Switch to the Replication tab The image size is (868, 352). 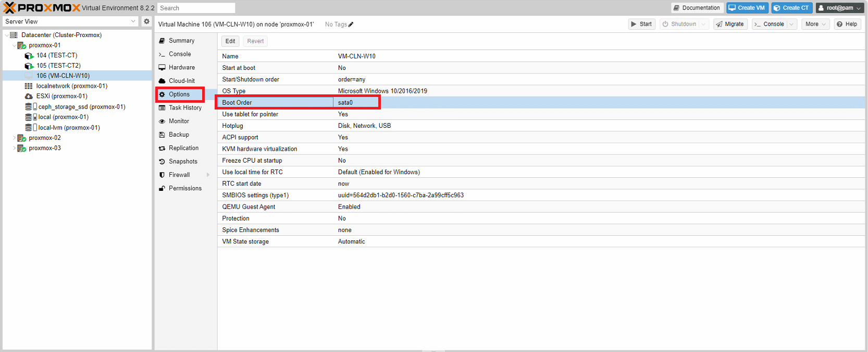click(x=185, y=148)
